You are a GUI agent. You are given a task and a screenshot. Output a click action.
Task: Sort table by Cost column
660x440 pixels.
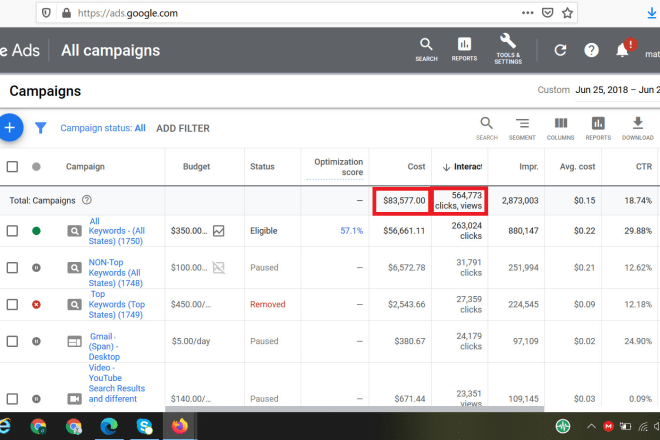[x=416, y=167]
